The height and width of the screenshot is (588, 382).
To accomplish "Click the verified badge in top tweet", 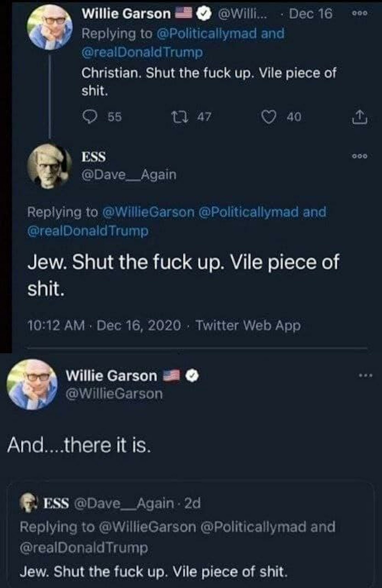I will [204, 14].
